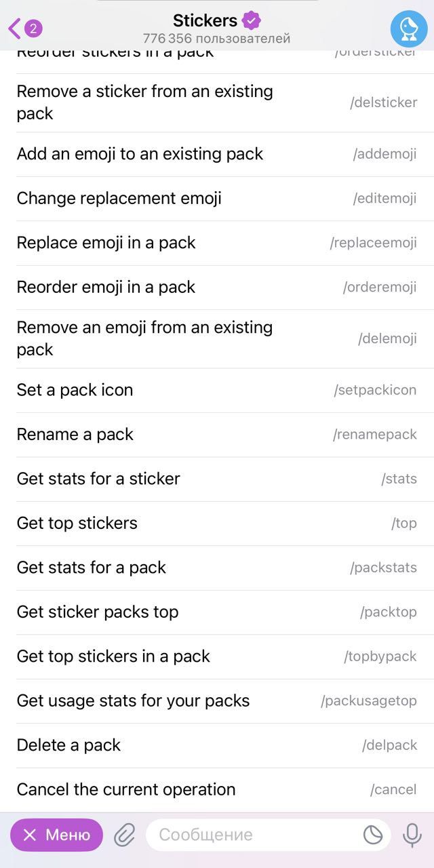Tap the message input field
Screen dimensions: 434x868
[x=244, y=835]
